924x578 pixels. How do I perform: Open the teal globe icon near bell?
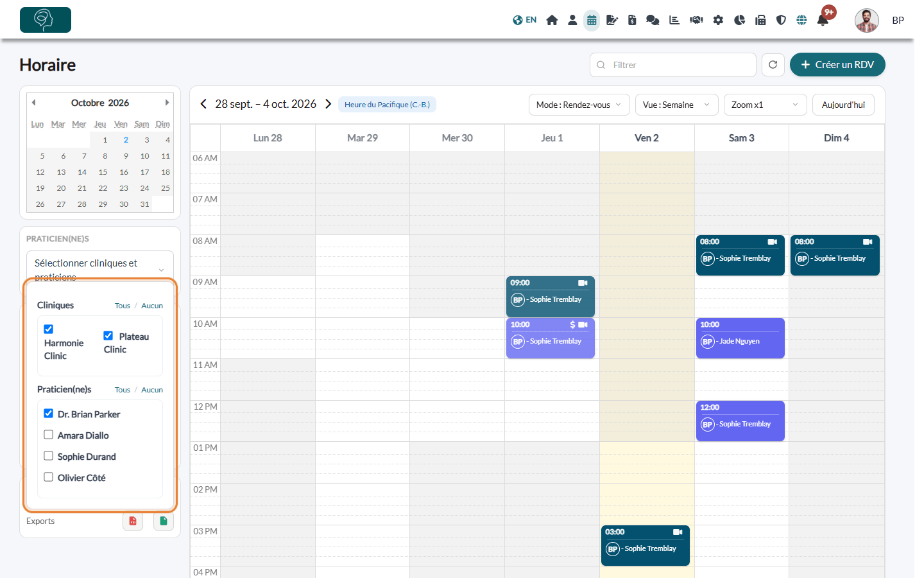click(801, 20)
